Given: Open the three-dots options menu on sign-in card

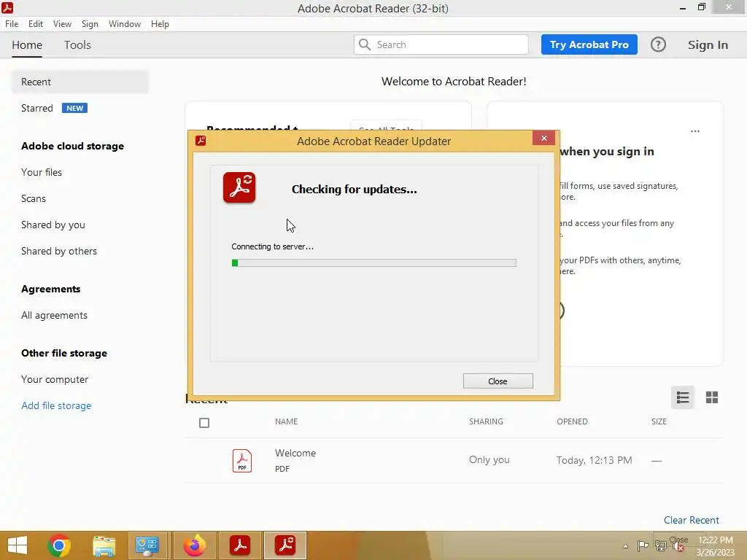Looking at the screenshot, I should 695,131.
